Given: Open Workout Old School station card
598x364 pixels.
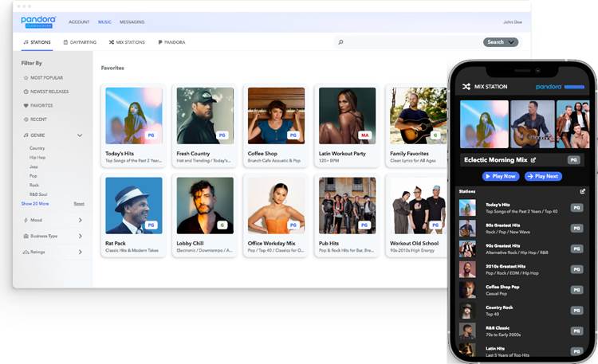Looking at the screenshot, I should [417, 216].
